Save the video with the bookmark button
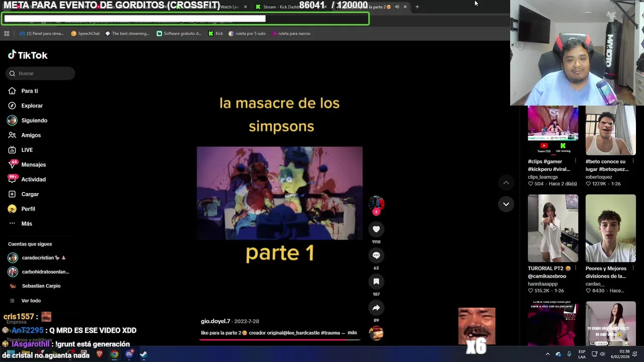The image size is (644, 362). 376,282
